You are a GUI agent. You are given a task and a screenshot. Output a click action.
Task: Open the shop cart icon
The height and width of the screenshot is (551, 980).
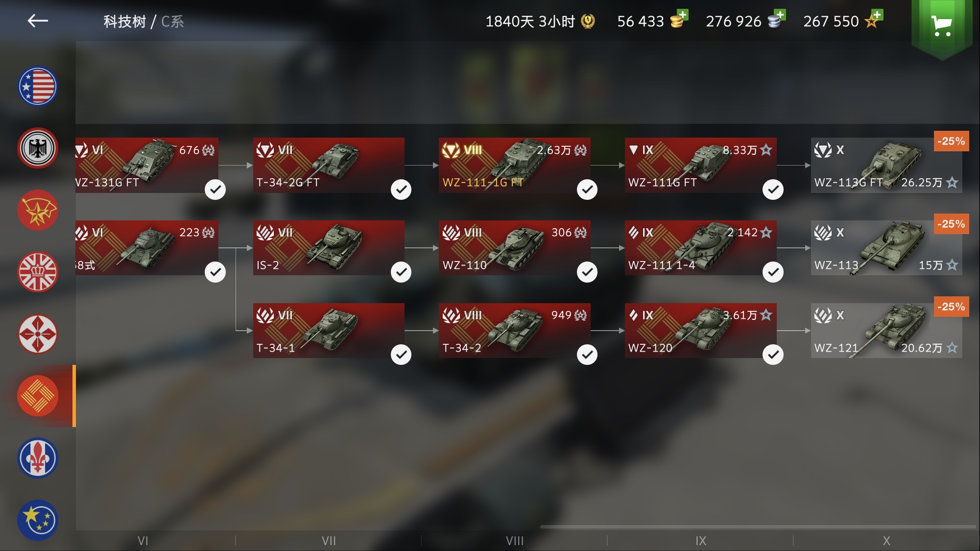pyautogui.click(x=941, y=25)
